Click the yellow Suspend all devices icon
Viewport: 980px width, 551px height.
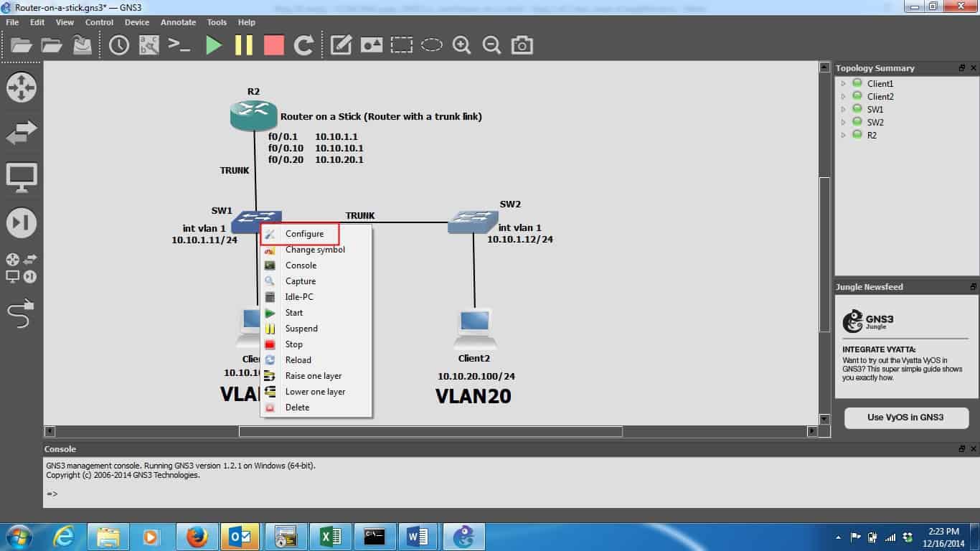pos(244,45)
